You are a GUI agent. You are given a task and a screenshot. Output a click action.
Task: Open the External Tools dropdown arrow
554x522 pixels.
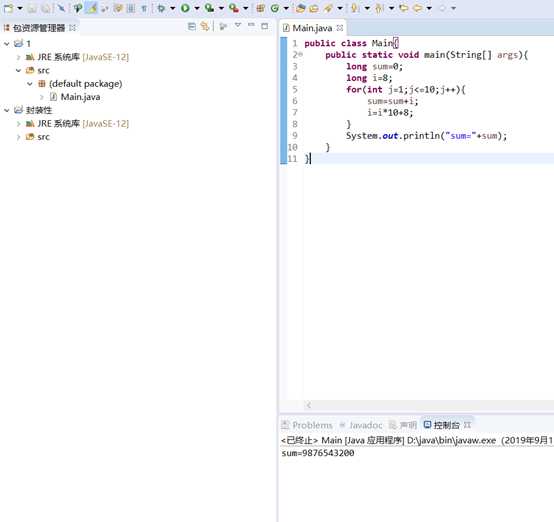tap(246, 8)
